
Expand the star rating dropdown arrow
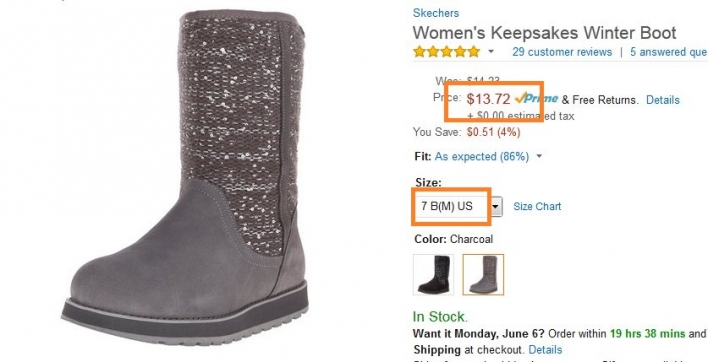[491, 52]
